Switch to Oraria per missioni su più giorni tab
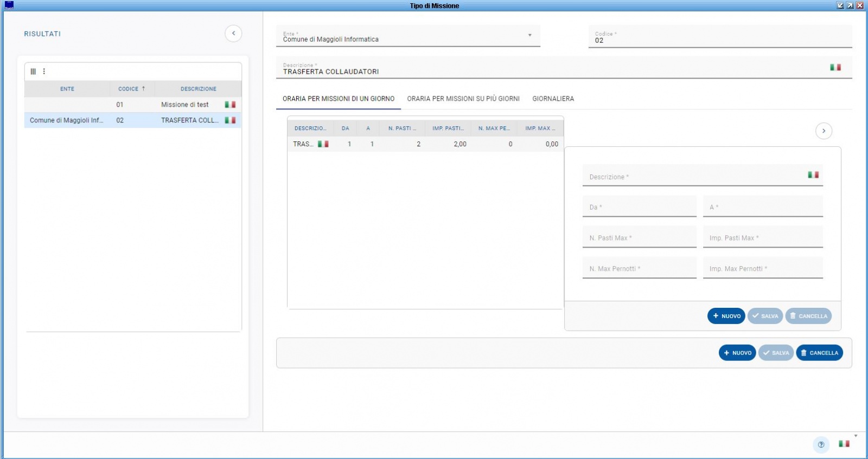 point(463,99)
